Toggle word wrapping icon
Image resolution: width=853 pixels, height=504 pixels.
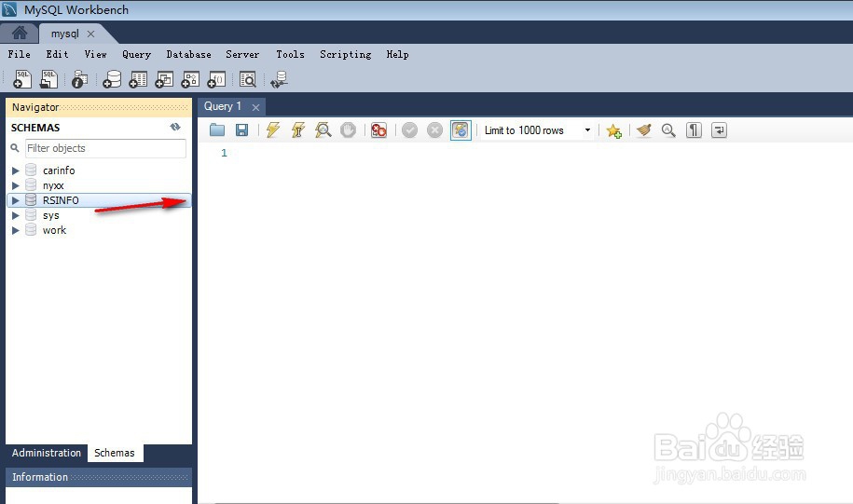(719, 129)
